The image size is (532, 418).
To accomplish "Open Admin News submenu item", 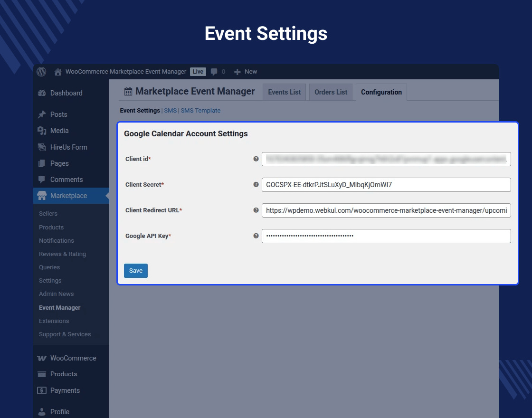I will pos(57,294).
